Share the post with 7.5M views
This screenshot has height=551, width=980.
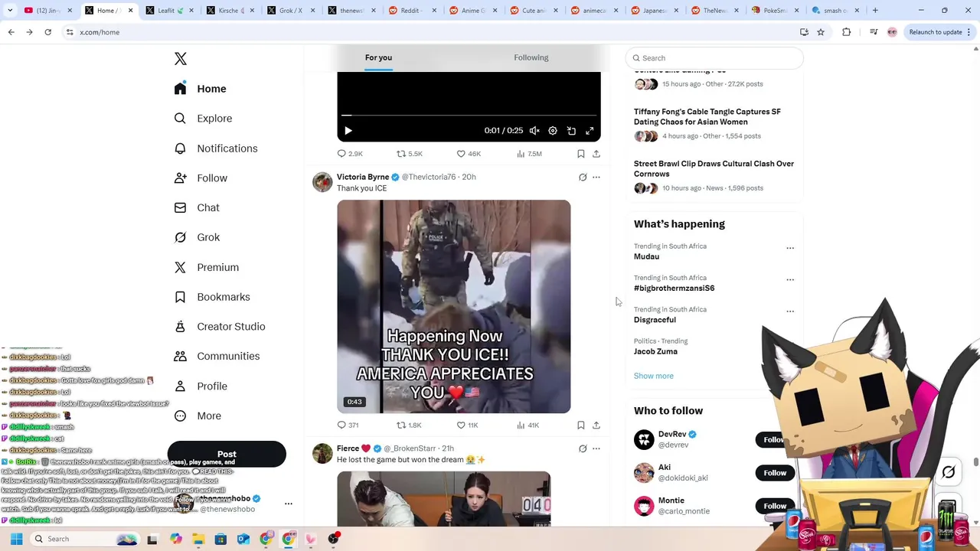[x=596, y=154]
